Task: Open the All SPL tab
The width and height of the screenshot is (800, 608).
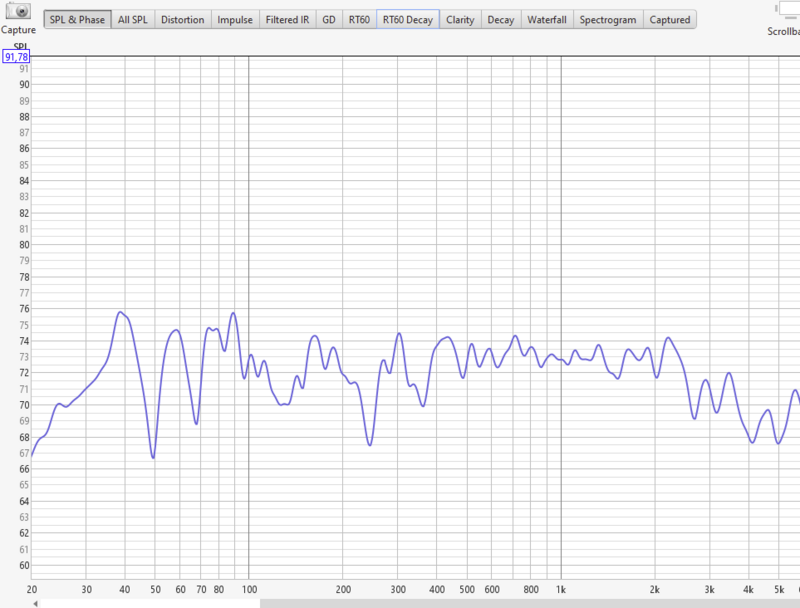Action: point(133,20)
